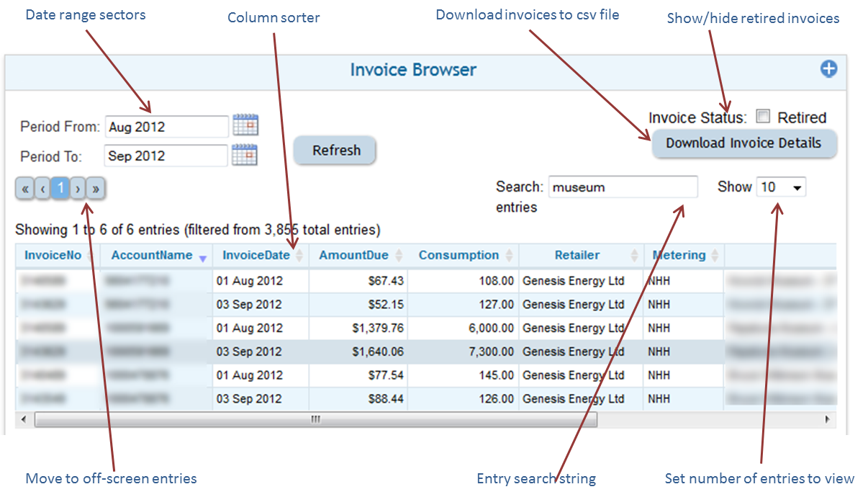Click the Search entries text field
This screenshot has width=868, height=497.
(x=623, y=187)
